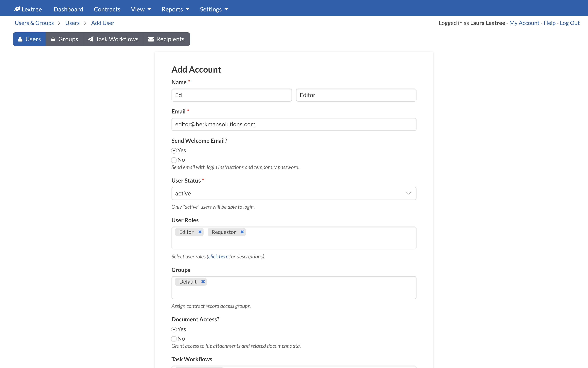Open the User Status dropdown
Screen dimensions: 588x368
pyautogui.click(x=294, y=193)
